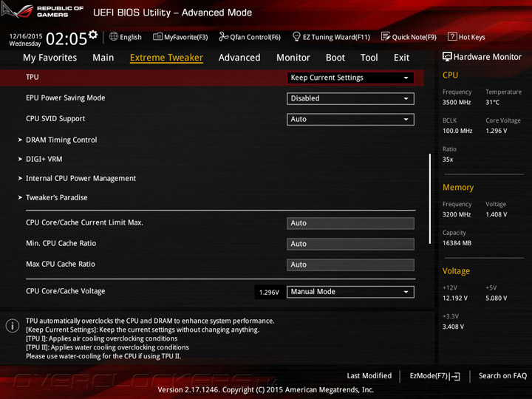The image size is (532, 399).
Task: Click the settings list scrollbar
Action: 430,199
